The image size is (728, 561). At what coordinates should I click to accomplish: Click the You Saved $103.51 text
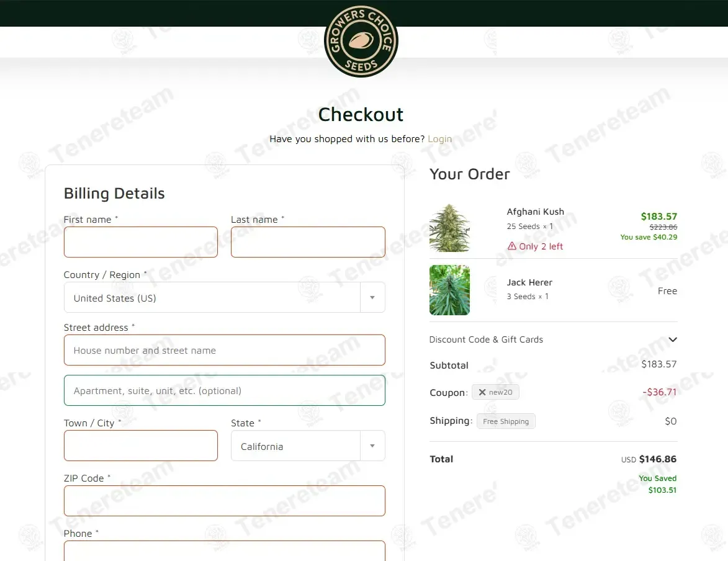(657, 484)
